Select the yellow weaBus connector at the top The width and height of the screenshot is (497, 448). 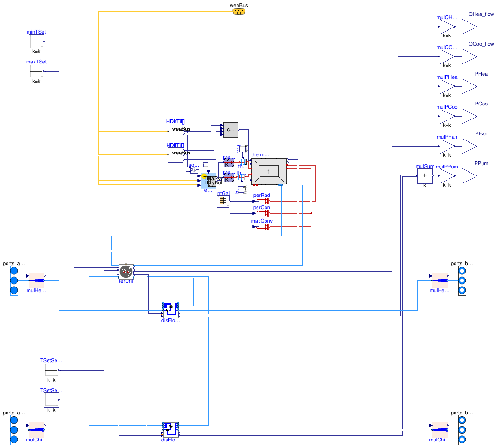(x=238, y=12)
